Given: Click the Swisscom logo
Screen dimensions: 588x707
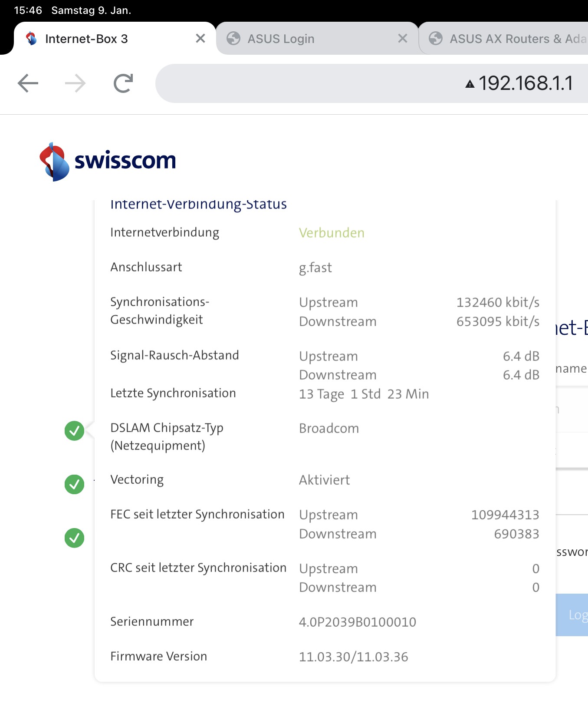Looking at the screenshot, I should pos(108,161).
